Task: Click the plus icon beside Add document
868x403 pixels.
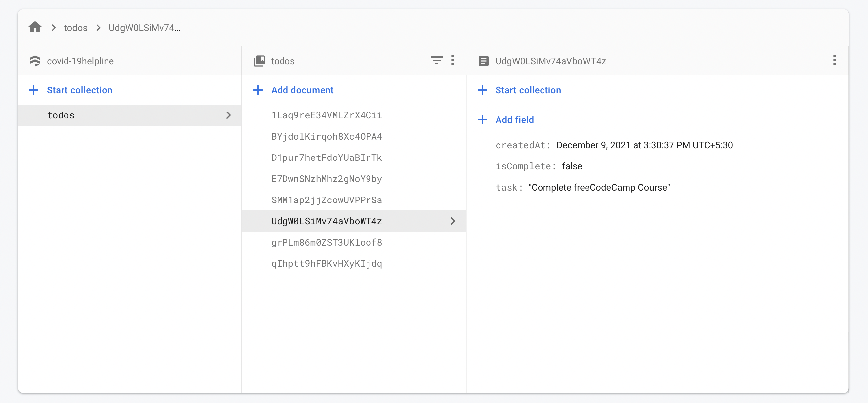Action: (258, 90)
